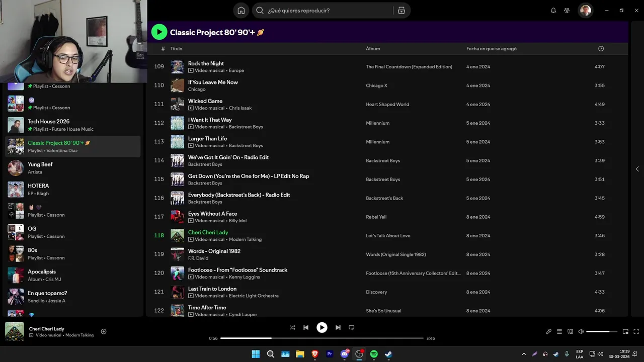Open En que topamo? single
Screen dimensions: 644x362
tap(73, 297)
